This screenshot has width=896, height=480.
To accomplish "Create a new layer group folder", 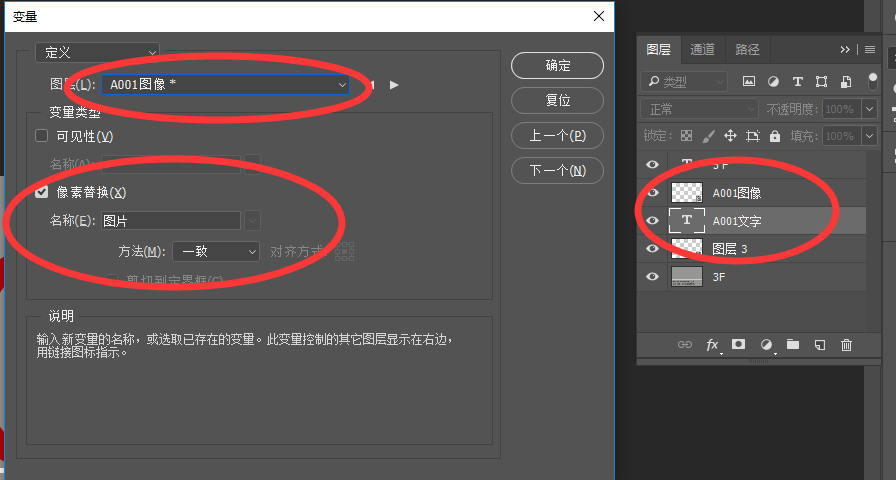I will tap(793, 344).
